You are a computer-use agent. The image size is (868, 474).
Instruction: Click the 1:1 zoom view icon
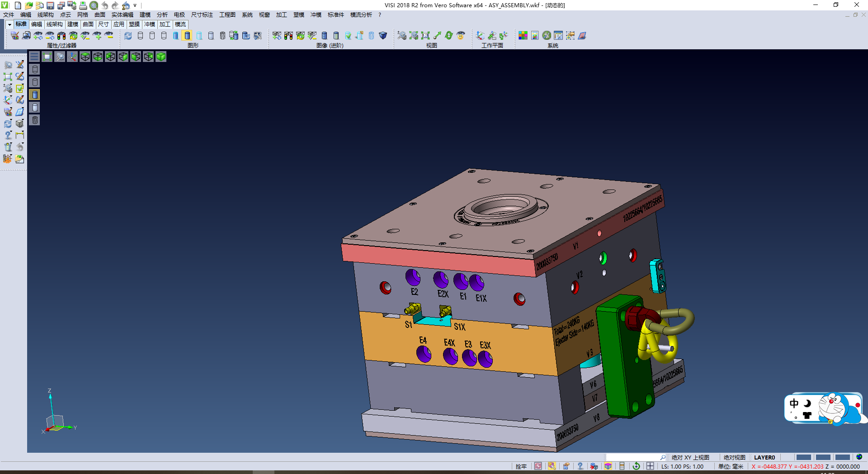pyautogui.click(x=425, y=36)
